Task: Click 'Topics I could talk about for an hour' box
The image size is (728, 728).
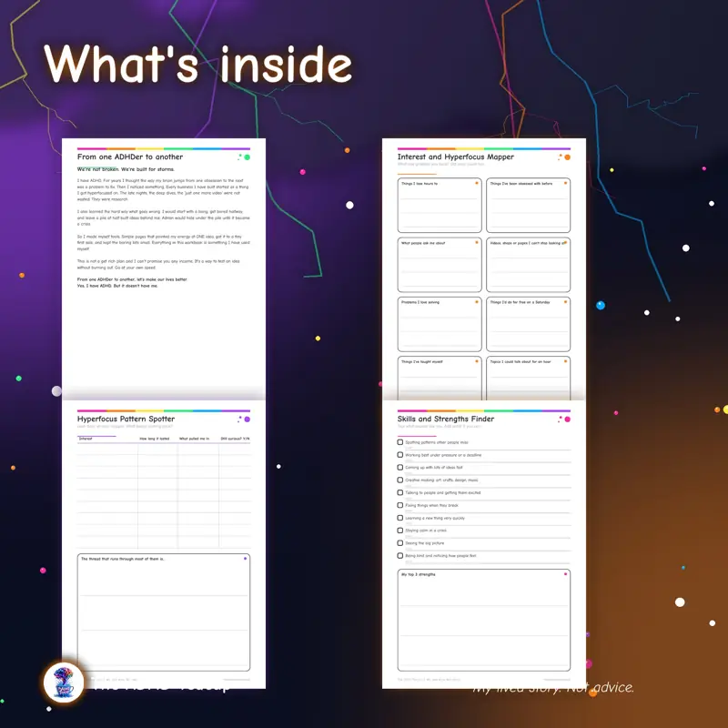Action: pos(528,378)
